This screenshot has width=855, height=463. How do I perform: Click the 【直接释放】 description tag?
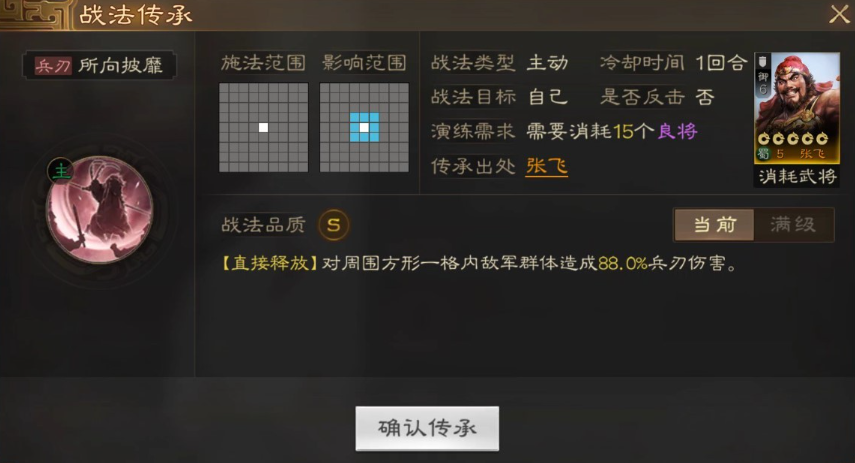270,263
